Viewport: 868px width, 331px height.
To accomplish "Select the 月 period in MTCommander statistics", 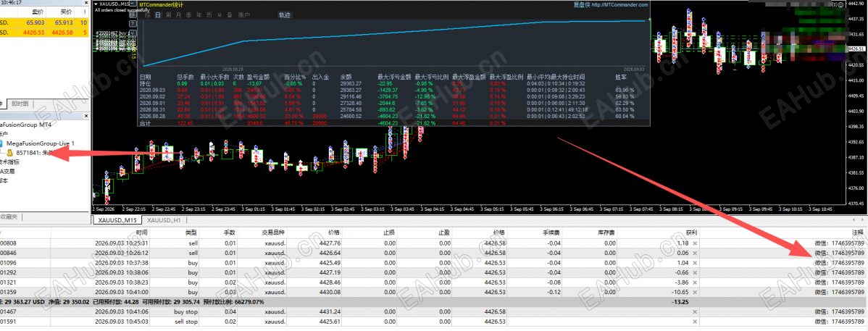I will pos(178,15).
